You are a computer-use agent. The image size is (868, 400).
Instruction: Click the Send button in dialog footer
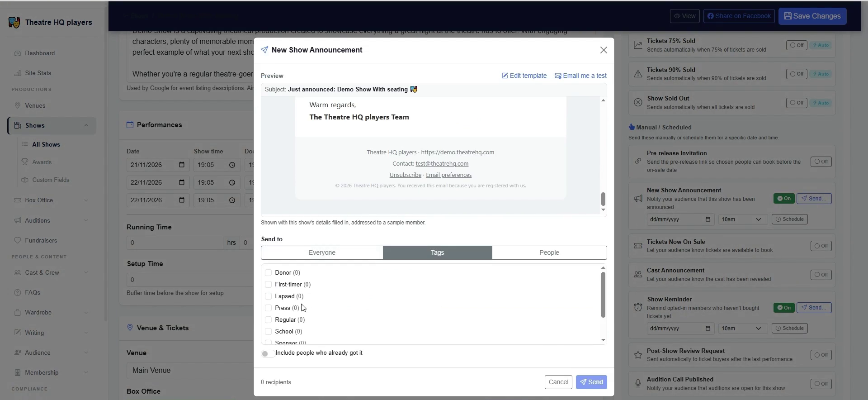point(591,382)
